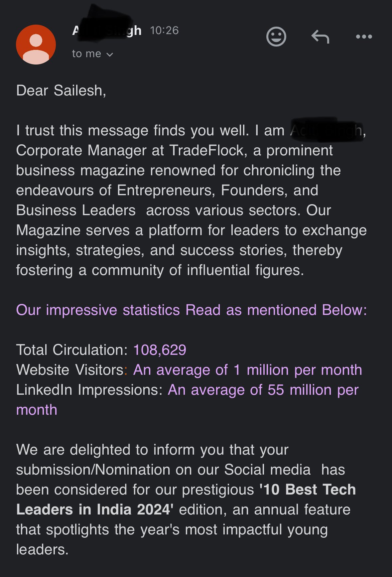This screenshot has height=577, width=392.
Task: Open the three-dot more options menu
Action: 364,37
